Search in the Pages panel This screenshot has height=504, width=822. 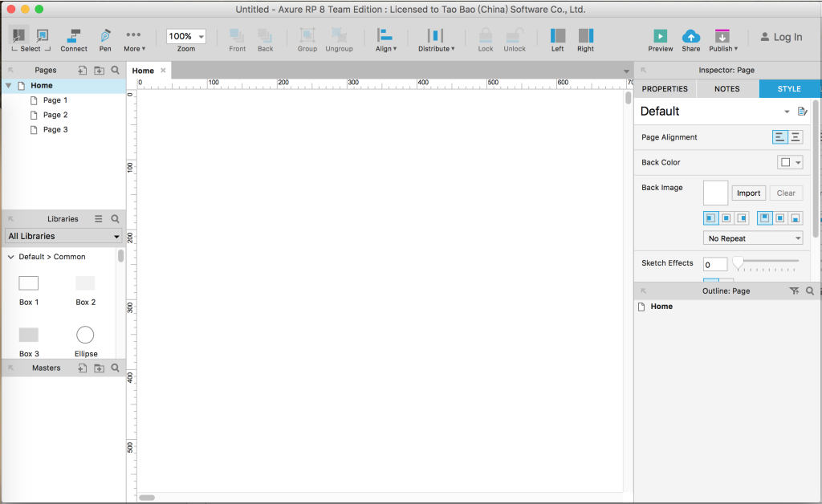point(116,70)
